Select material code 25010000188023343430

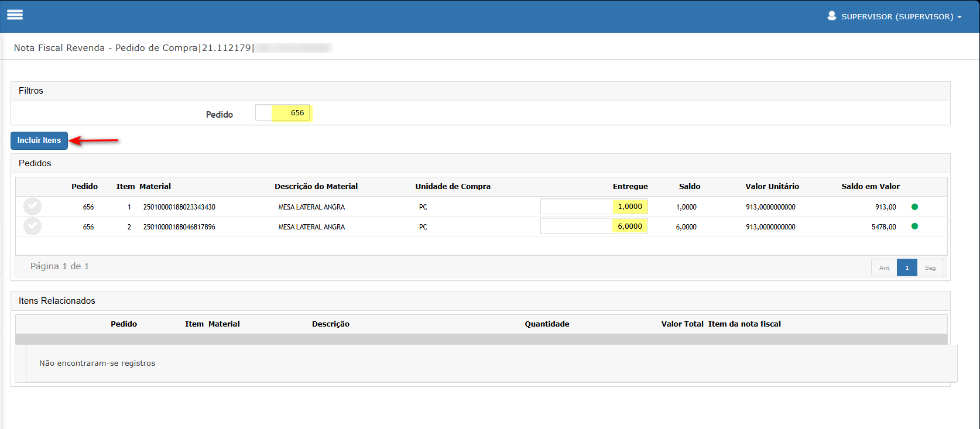pos(179,207)
